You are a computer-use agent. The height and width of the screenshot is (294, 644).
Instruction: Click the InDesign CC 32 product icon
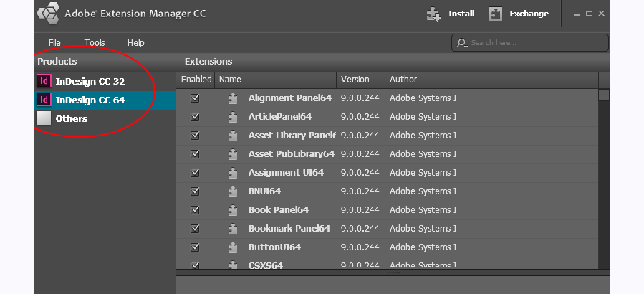(x=44, y=82)
